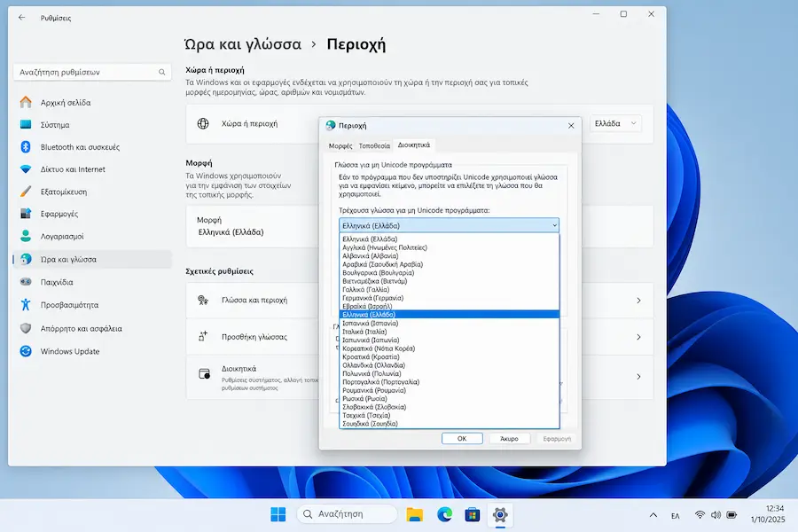The image size is (798, 532).
Task: Switch to the Μορφές tab
Action: click(340, 146)
